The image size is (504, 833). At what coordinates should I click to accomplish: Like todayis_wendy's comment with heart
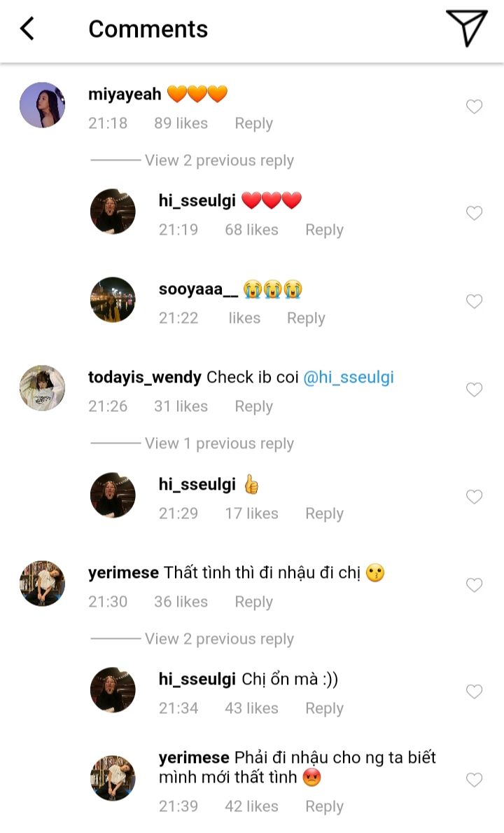pos(474,390)
